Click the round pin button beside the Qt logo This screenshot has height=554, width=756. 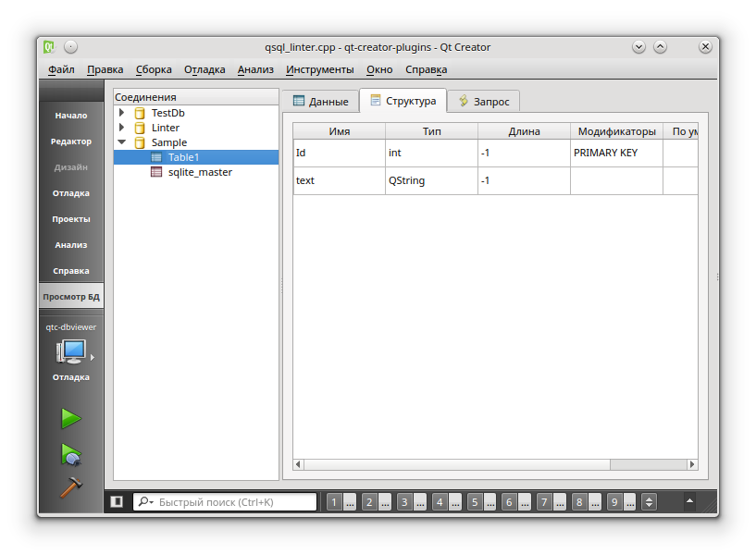[x=71, y=47]
